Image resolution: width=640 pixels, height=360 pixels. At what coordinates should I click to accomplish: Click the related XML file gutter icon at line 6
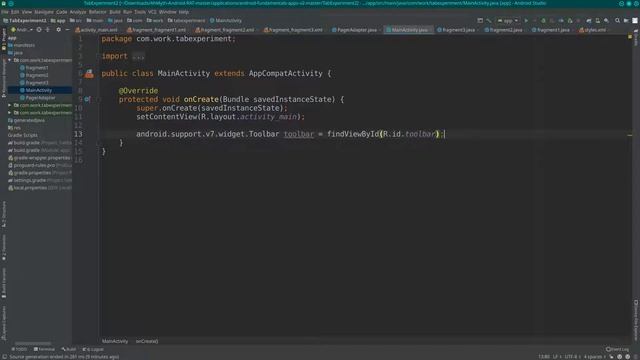pyautogui.click(x=89, y=74)
